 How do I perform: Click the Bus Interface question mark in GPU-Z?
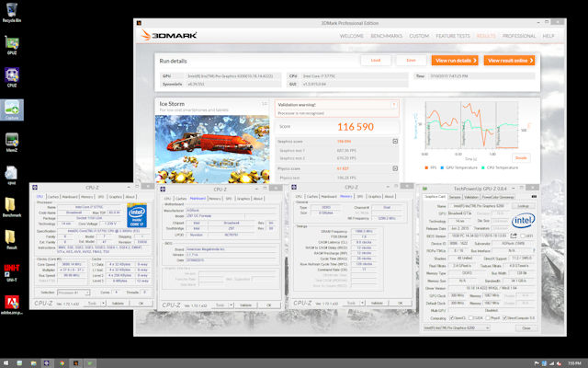(x=534, y=250)
